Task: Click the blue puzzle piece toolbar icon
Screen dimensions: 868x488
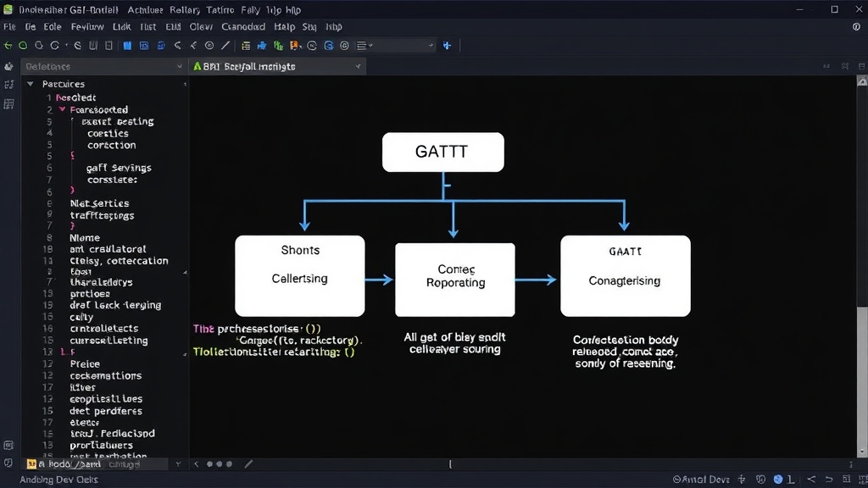Action: pyautogui.click(x=262, y=46)
